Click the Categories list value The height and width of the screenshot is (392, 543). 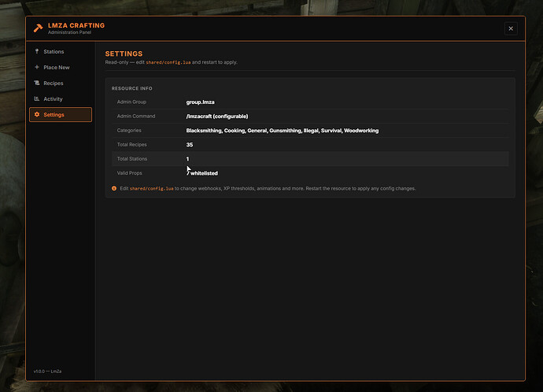pyautogui.click(x=283, y=131)
